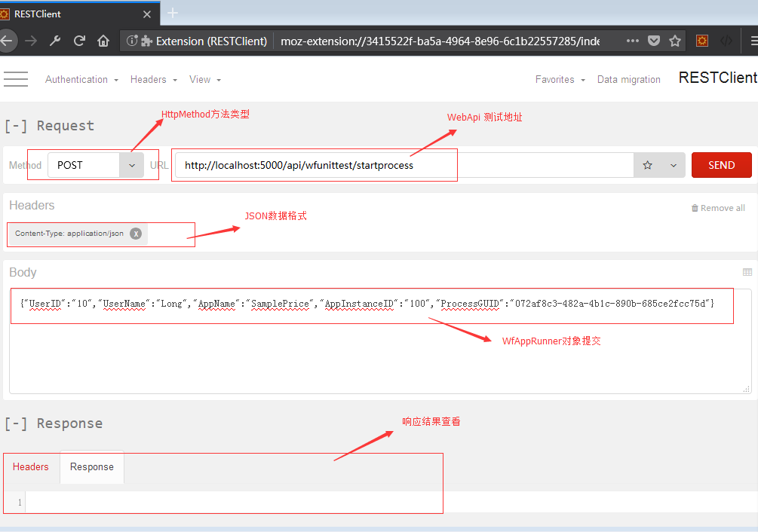This screenshot has height=532, width=758.
Task: Click the browser back arrow
Action: [7, 41]
